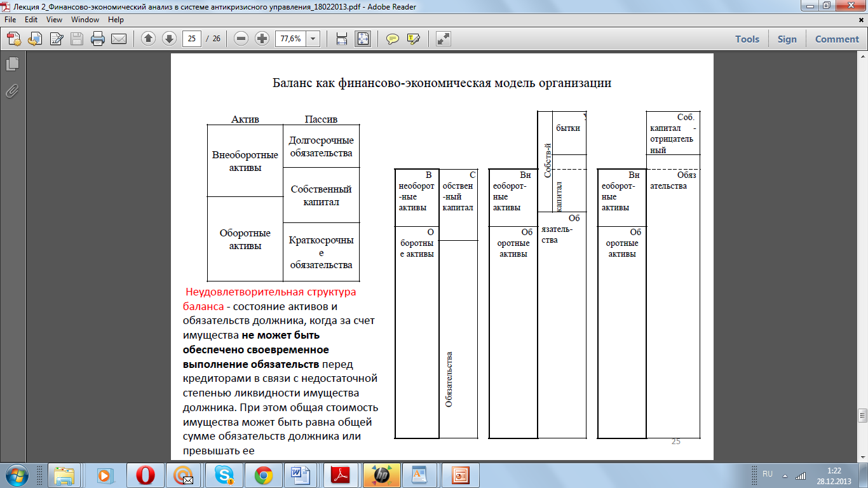Open the Mail.Ru Agent taskbar icon
Screen dimensions: 868x488
click(x=185, y=475)
